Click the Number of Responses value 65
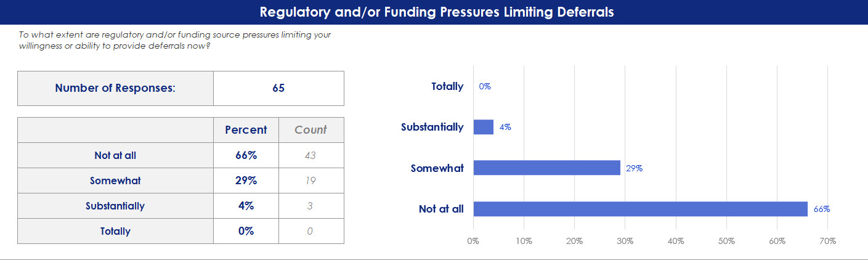This screenshot has width=868, height=260. 278,88
